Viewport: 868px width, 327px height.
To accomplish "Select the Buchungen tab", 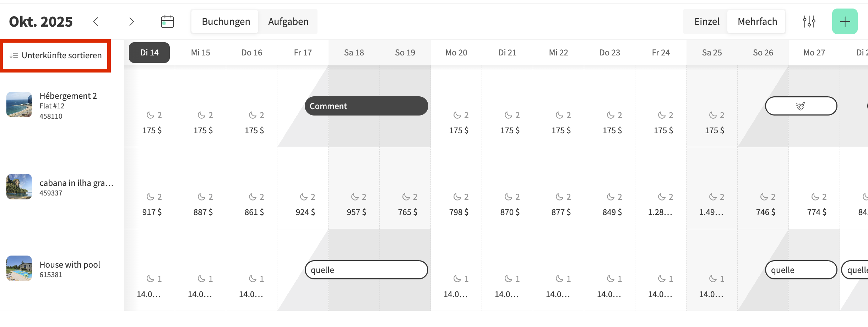I will (226, 22).
